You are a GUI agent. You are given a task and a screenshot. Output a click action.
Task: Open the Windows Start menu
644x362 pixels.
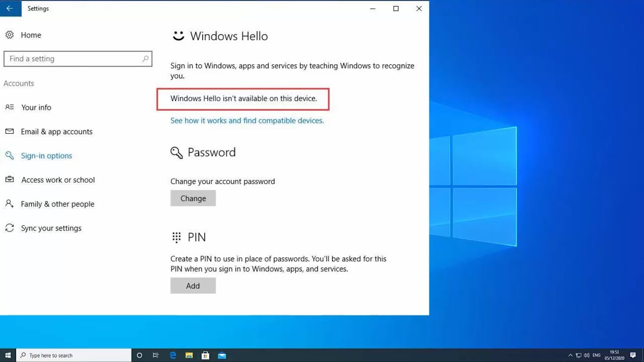click(x=8, y=355)
